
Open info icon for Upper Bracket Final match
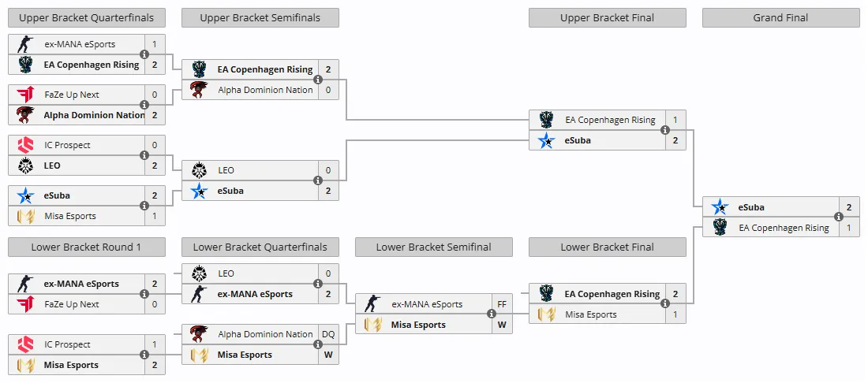coord(665,130)
